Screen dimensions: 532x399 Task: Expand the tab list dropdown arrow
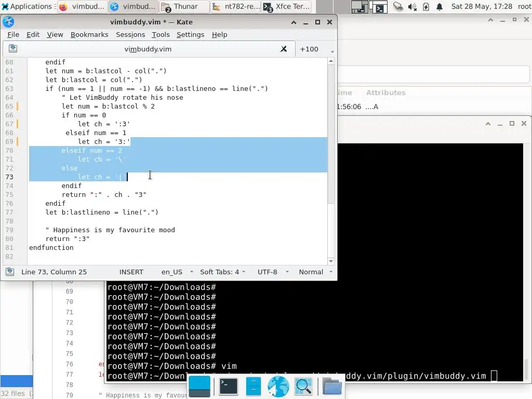click(x=332, y=51)
